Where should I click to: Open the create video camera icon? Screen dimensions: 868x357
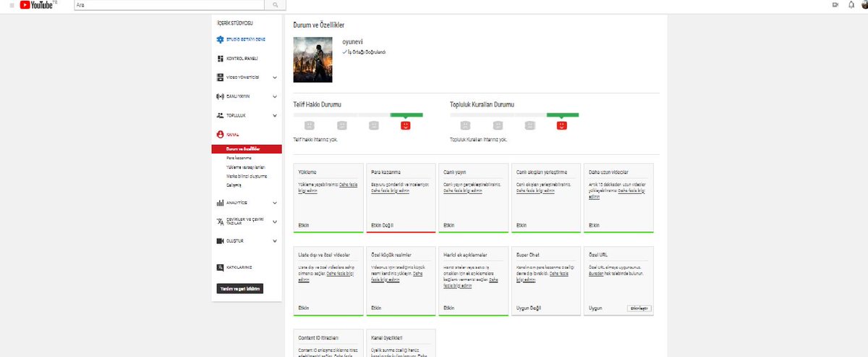pyautogui.click(x=835, y=5)
